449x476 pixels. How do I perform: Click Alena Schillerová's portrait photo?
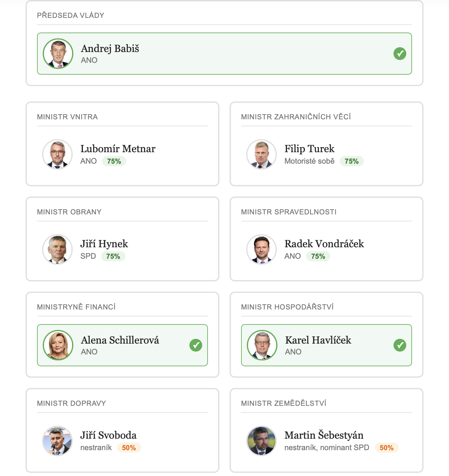[58, 345]
